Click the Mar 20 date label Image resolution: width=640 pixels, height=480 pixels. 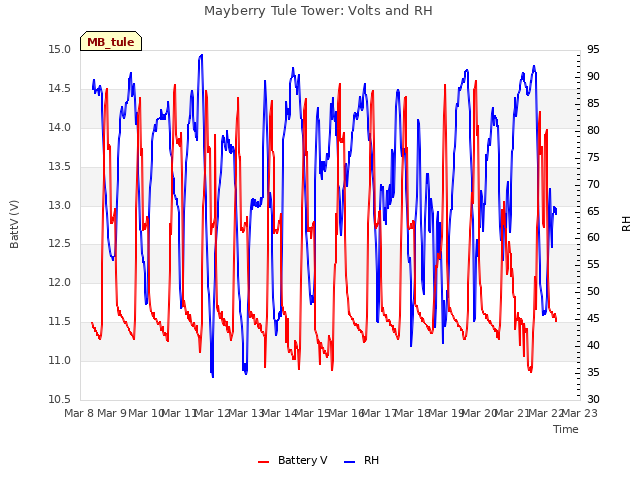(479, 413)
